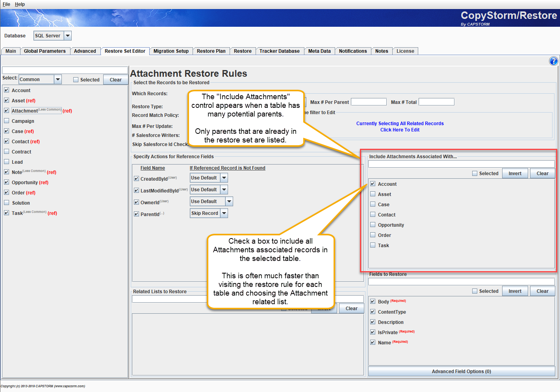Check Case in Include Attachments list
The width and height of the screenshot is (560, 392).
coord(373,204)
